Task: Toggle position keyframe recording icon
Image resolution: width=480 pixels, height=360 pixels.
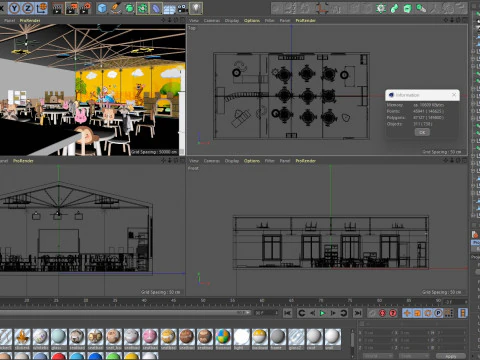Action: [x=407, y=313]
